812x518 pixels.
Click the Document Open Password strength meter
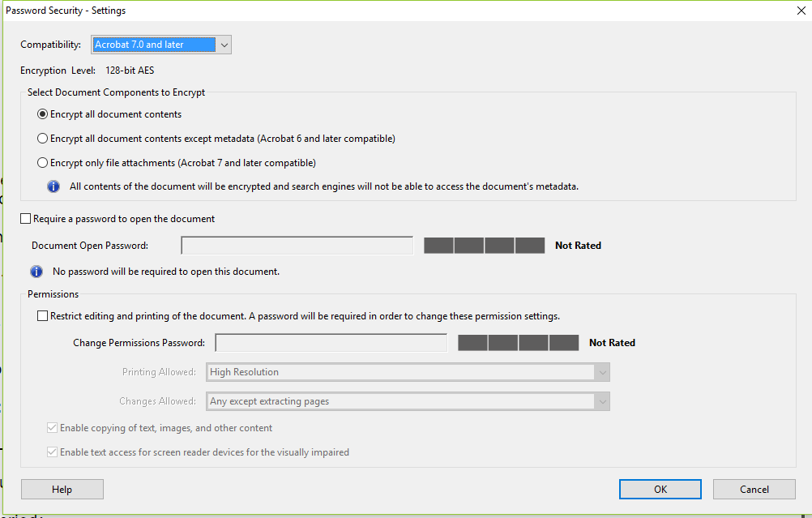tap(485, 246)
